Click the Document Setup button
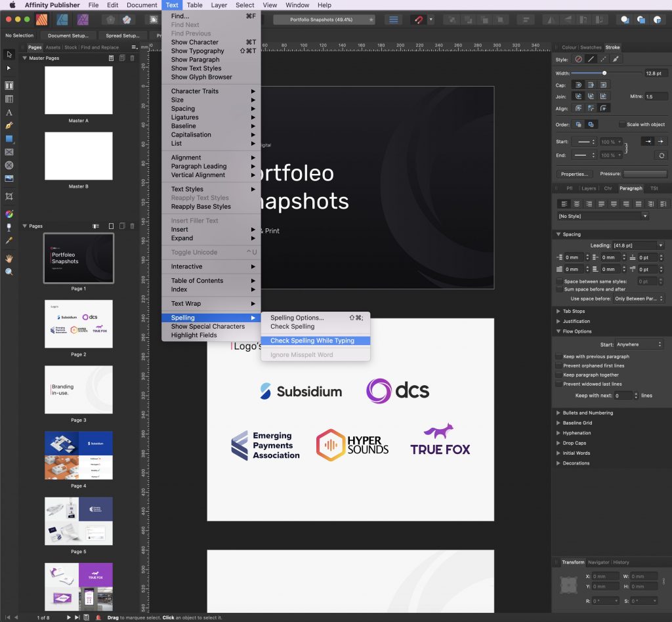 (x=68, y=35)
